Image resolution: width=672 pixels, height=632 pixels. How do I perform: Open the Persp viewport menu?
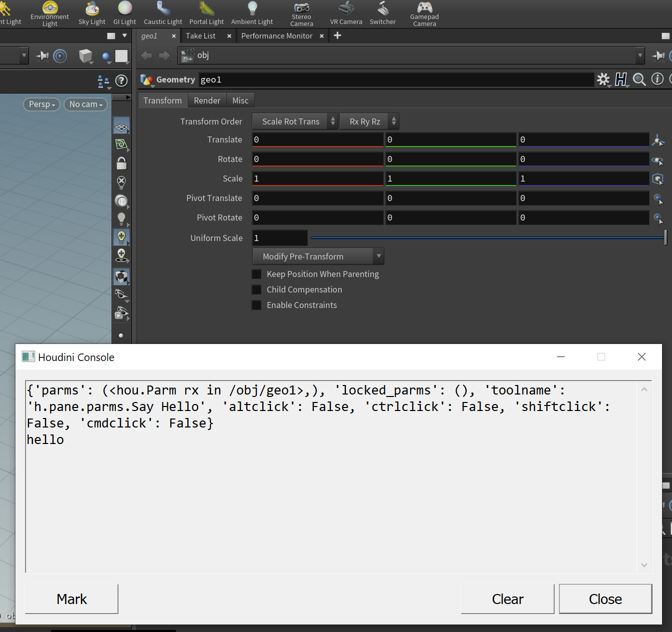pyautogui.click(x=42, y=104)
